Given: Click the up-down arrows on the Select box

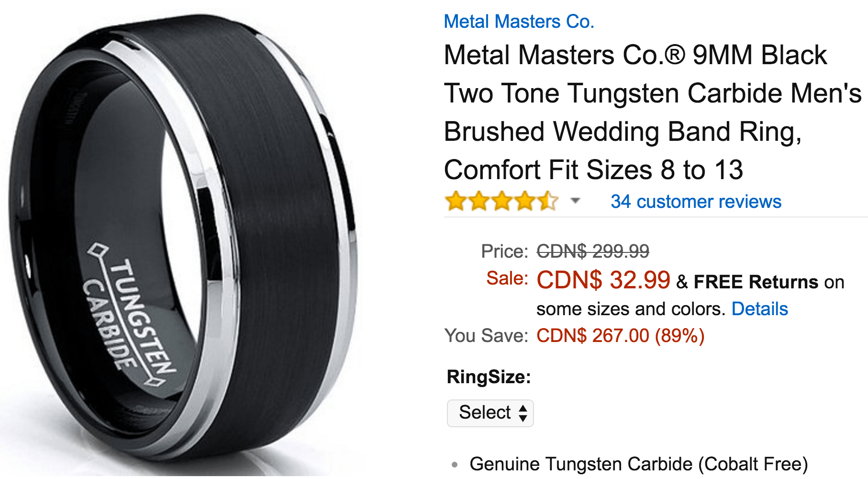Looking at the screenshot, I should (523, 413).
